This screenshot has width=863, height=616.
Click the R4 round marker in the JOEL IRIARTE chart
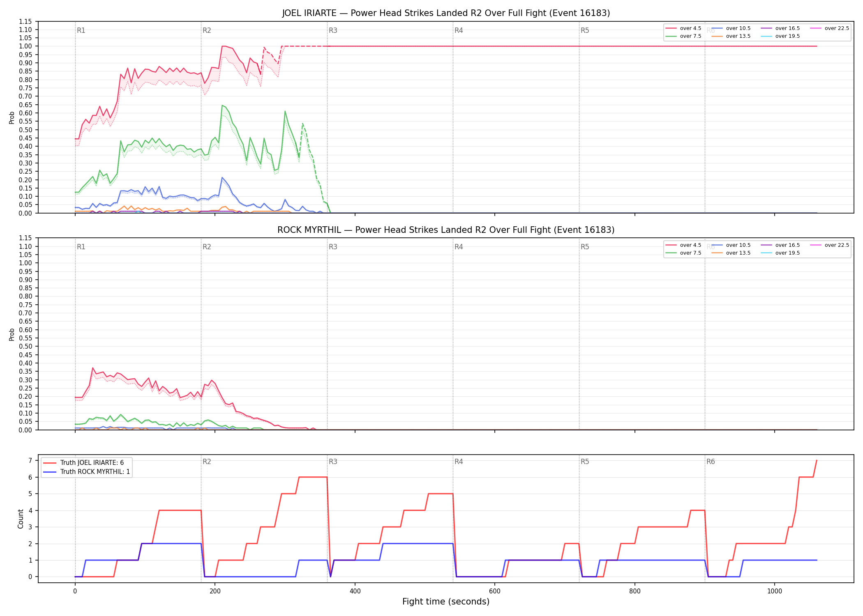pyautogui.click(x=459, y=30)
